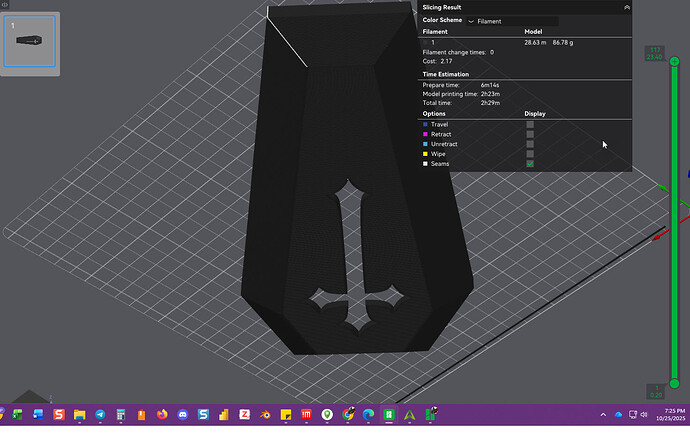Open the clock and date flyout
The height and width of the screenshot is (445, 690).
coord(671,415)
